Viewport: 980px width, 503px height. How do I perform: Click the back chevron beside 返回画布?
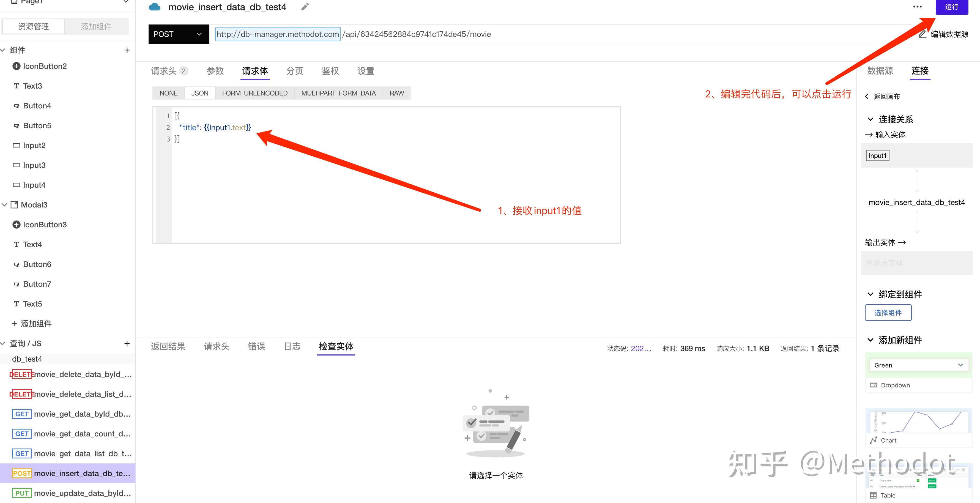coord(867,96)
